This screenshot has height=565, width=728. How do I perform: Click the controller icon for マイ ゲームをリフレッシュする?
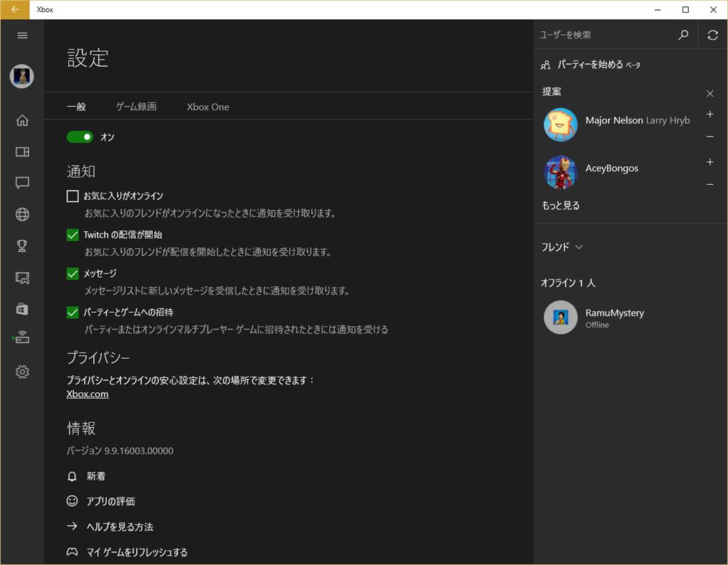tap(72, 551)
